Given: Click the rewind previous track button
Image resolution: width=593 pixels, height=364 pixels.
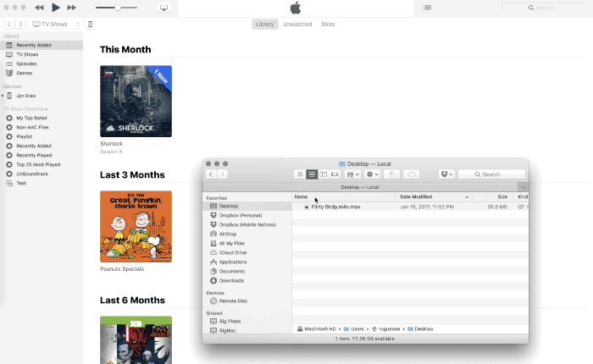Looking at the screenshot, I should [x=39, y=8].
